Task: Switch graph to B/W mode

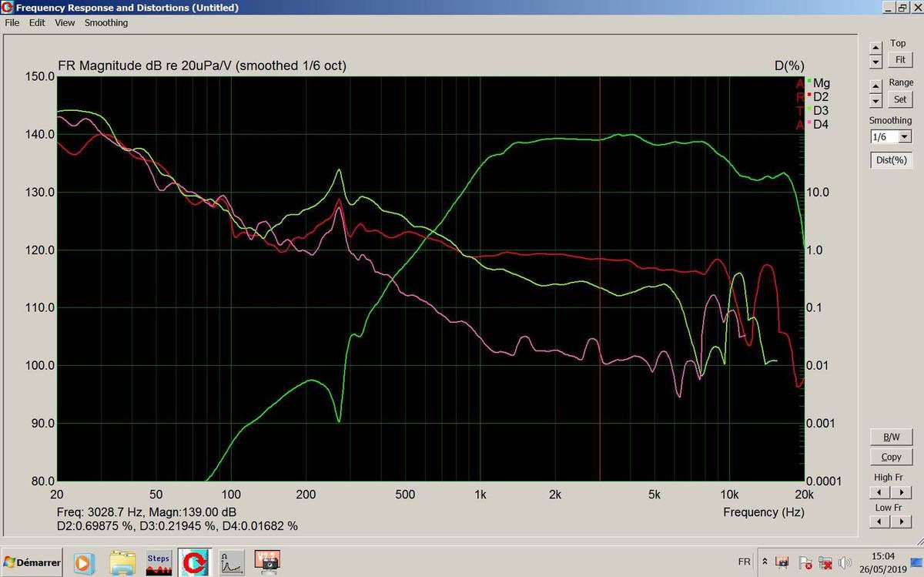Action: coord(891,437)
